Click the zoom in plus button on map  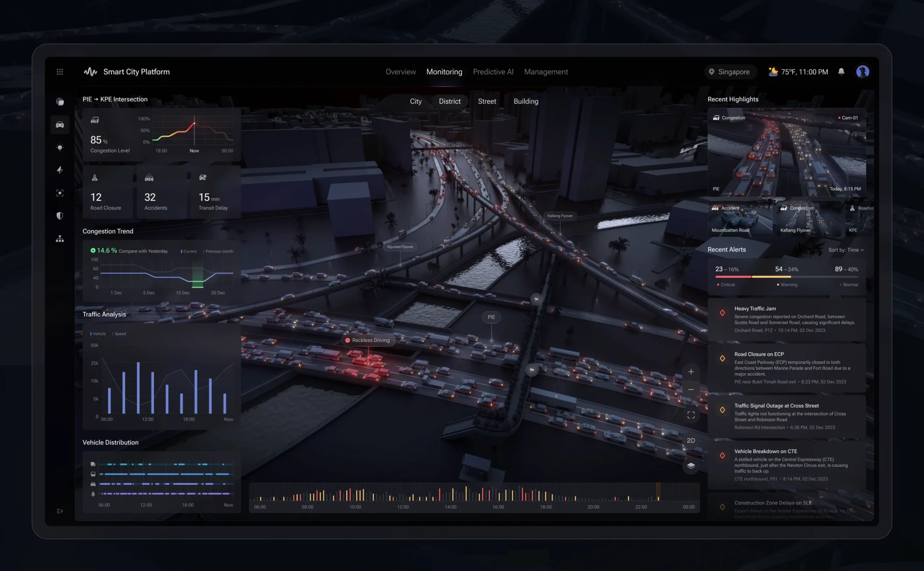690,372
